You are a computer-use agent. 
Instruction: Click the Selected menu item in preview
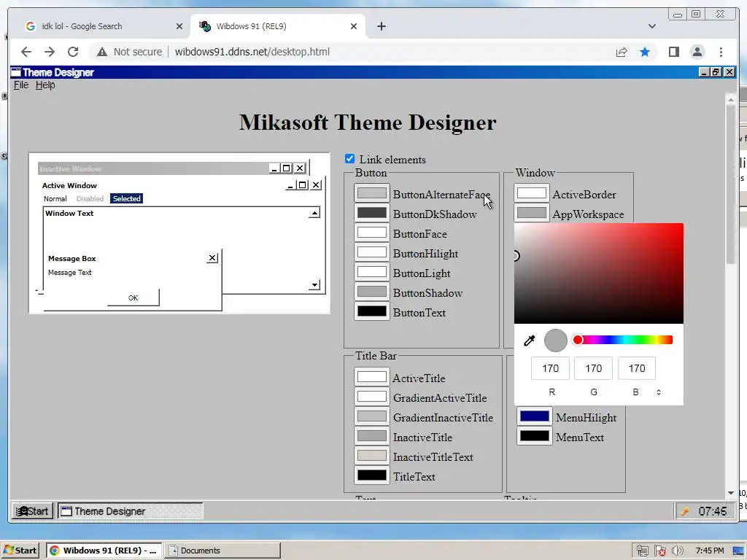click(126, 198)
